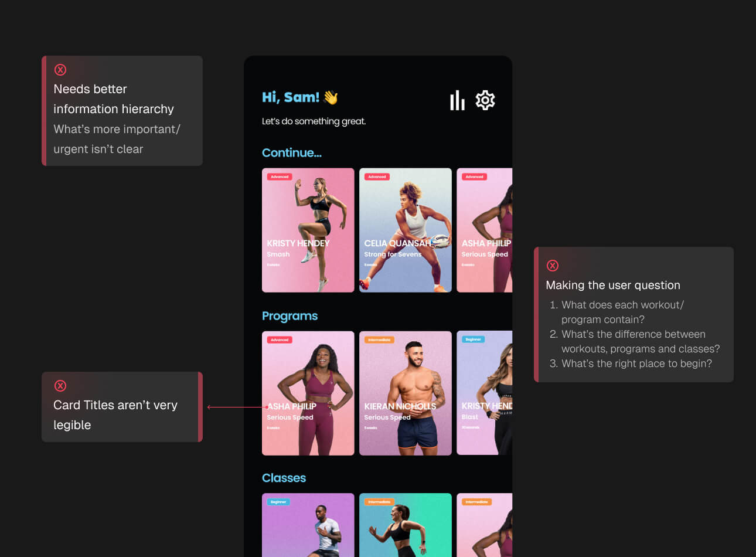
Task: Click What's the right place to begin question
Action: point(631,364)
